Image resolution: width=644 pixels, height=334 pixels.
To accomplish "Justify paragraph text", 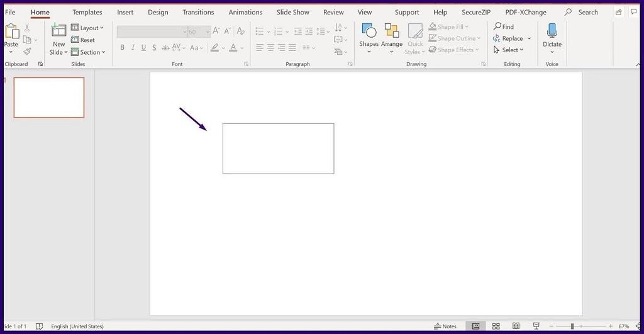I will [x=292, y=48].
